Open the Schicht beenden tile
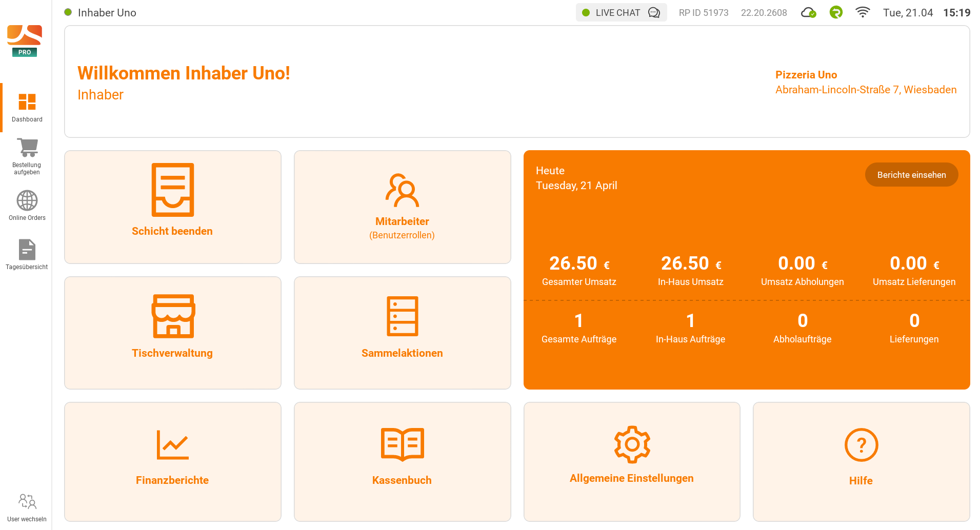 pos(172,207)
